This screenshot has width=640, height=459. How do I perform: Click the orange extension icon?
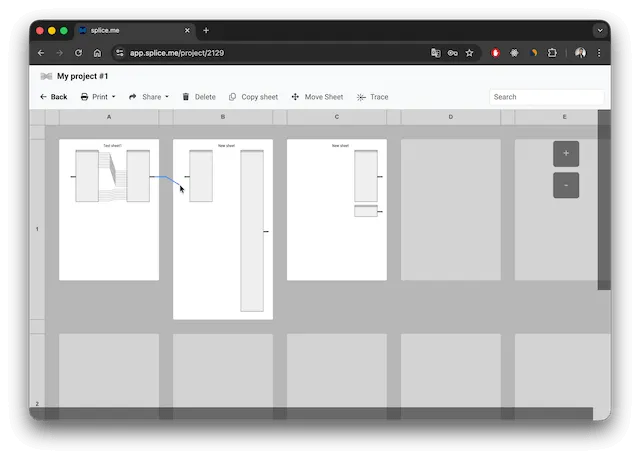(533, 53)
